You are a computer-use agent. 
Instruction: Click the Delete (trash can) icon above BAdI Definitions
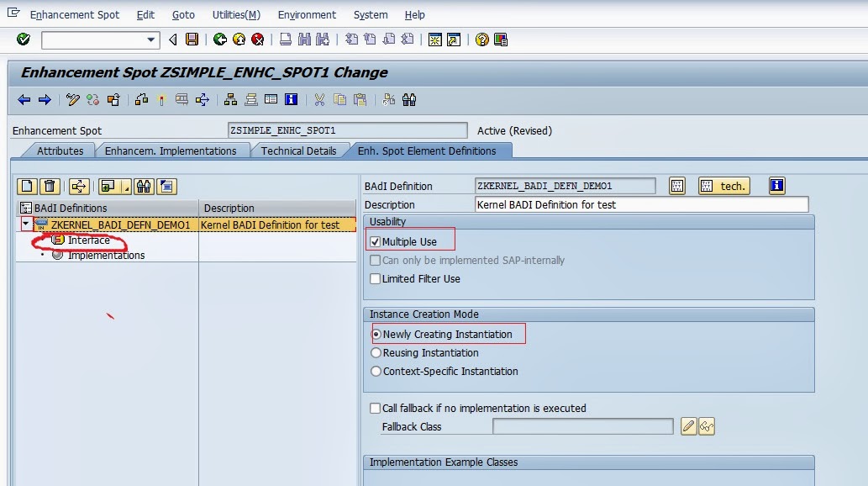coord(50,186)
